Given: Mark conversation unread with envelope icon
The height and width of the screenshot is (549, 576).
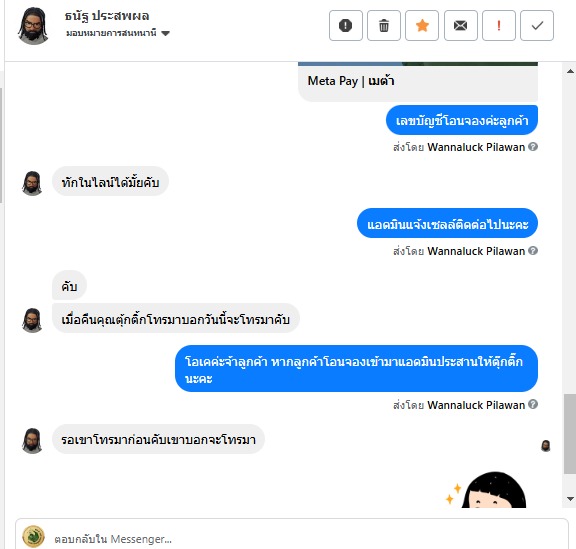Looking at the screenshot, I should click(461, 25).
